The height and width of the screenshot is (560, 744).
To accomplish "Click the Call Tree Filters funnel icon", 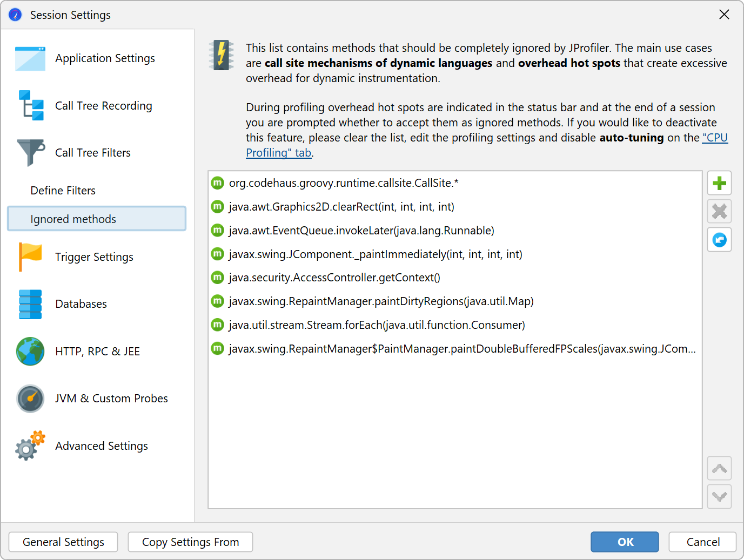I will [x=31, y=153].
